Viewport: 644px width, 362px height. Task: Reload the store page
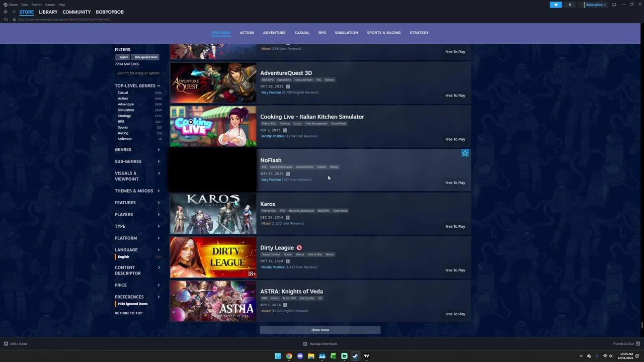[6, 19]
